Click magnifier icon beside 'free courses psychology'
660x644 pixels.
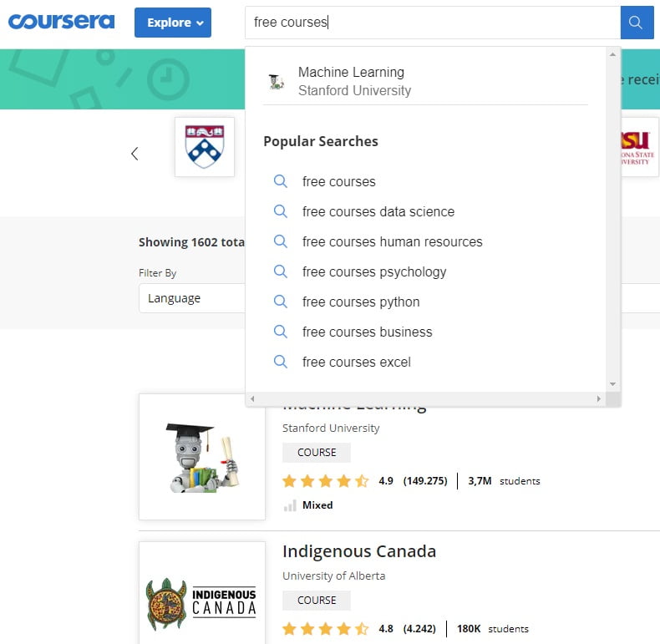[x=281, y=271]
